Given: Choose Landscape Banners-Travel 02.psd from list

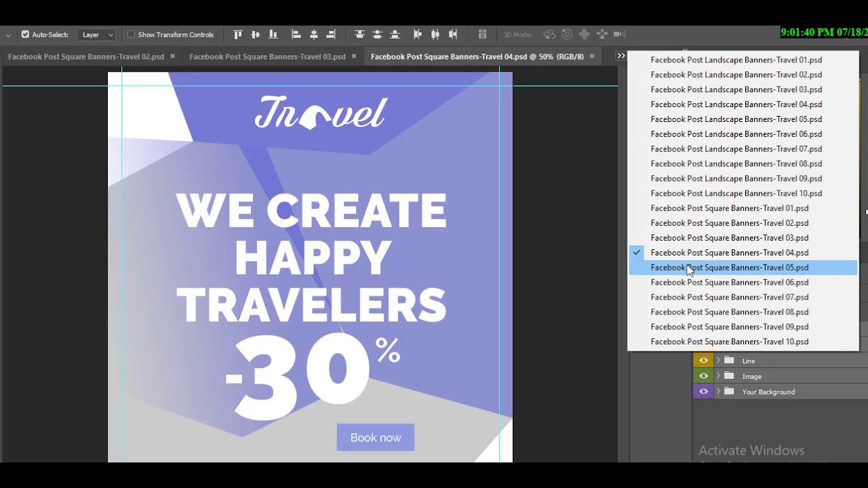Looking at the screenshot, I should (x=743, y=75).
